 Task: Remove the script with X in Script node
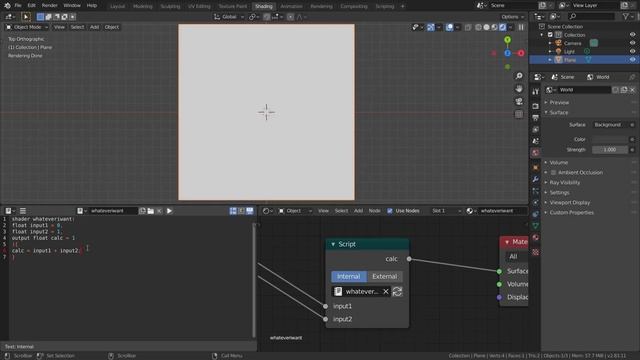coord(386,291)
